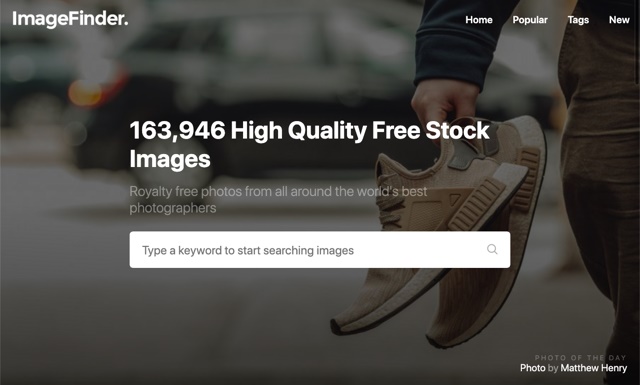Go to the Popular page

[530, 20]
